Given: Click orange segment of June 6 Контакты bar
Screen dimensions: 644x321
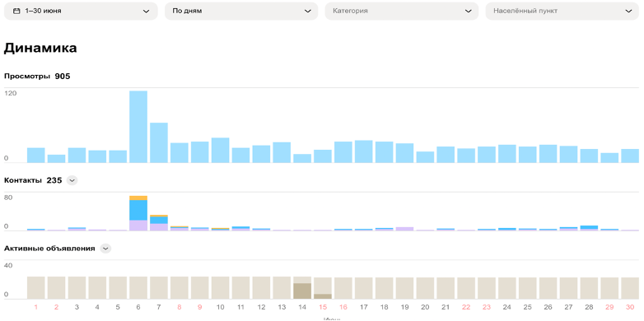Looking at the screenshot, I should pos(138,198).
